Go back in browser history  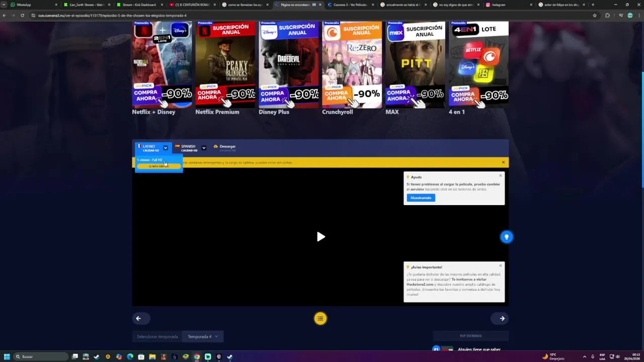[5, 16]
